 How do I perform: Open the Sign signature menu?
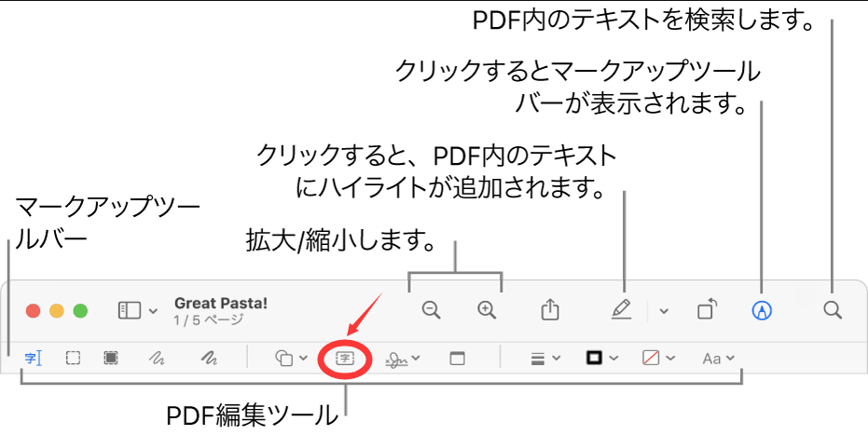point(403,359)
